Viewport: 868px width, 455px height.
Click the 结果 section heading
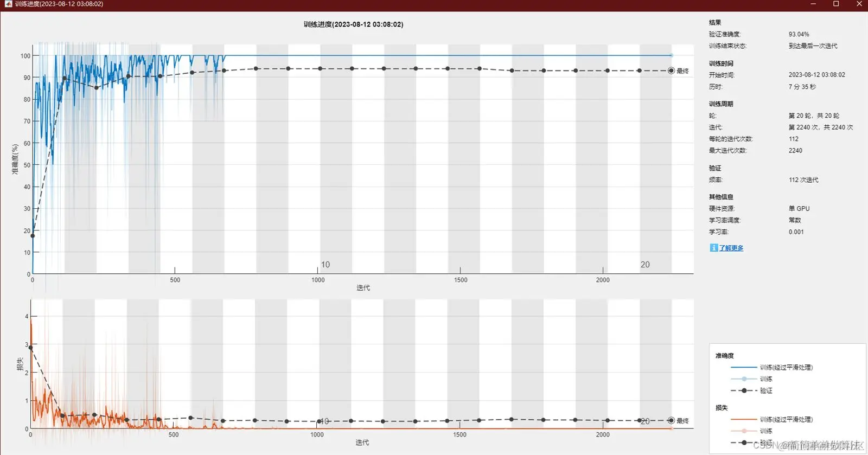click(x=715, y=23)
